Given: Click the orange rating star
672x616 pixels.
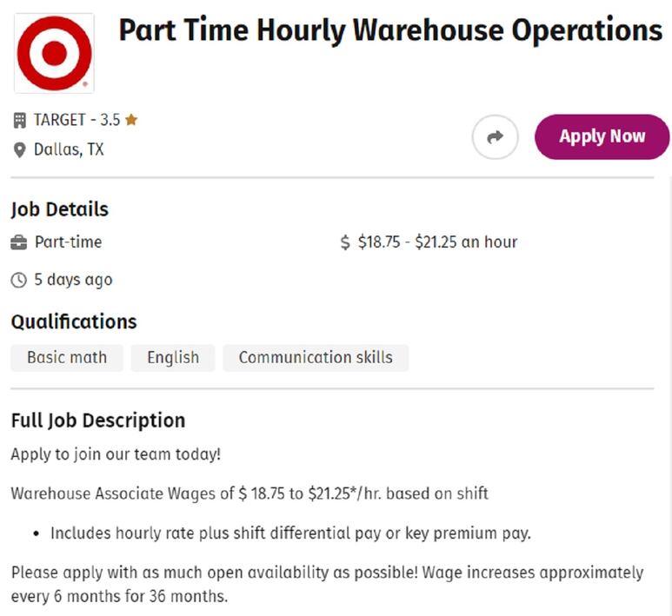Looking at the screenshot, I should [x=131, y=120].
